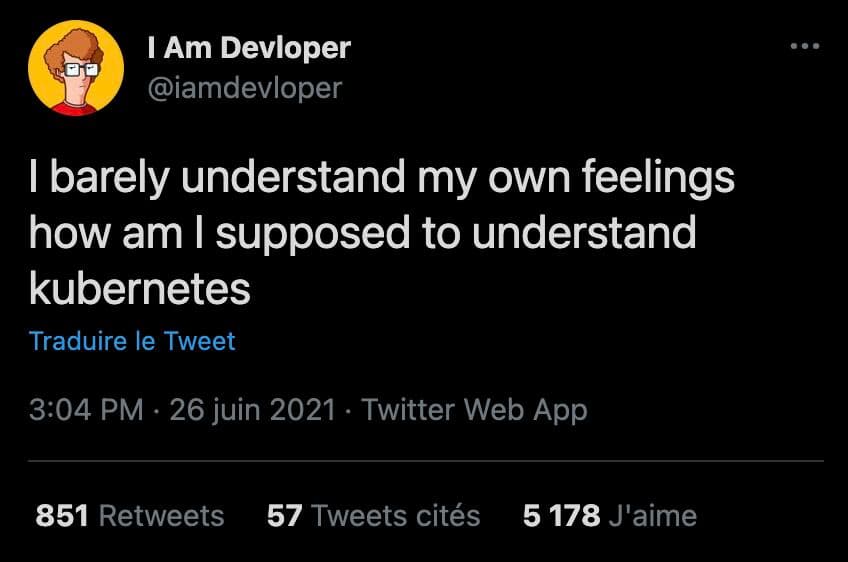
Task: View the 851 Retweets list
Action: (x=130, y=515)
